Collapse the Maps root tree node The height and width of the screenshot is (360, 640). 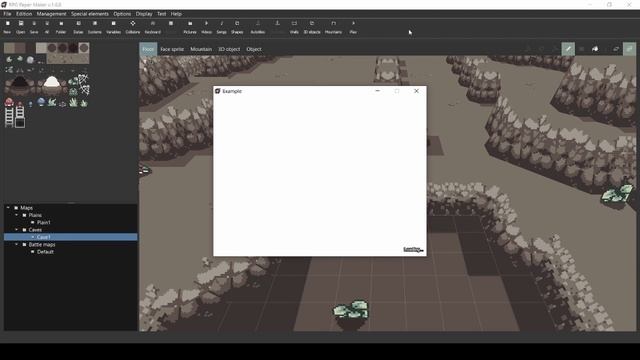8,208
